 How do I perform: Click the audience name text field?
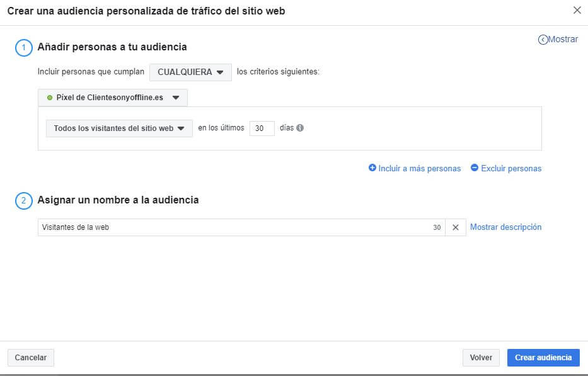[233, 227]
